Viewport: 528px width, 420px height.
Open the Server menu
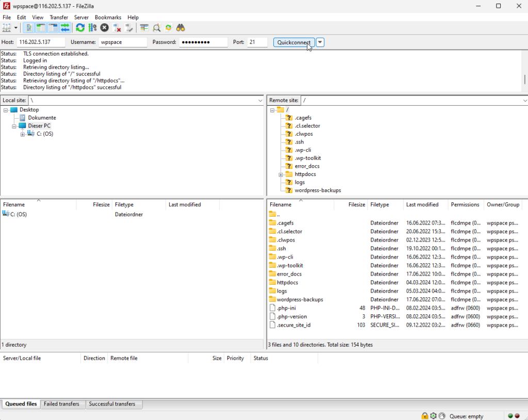[81, 17]
